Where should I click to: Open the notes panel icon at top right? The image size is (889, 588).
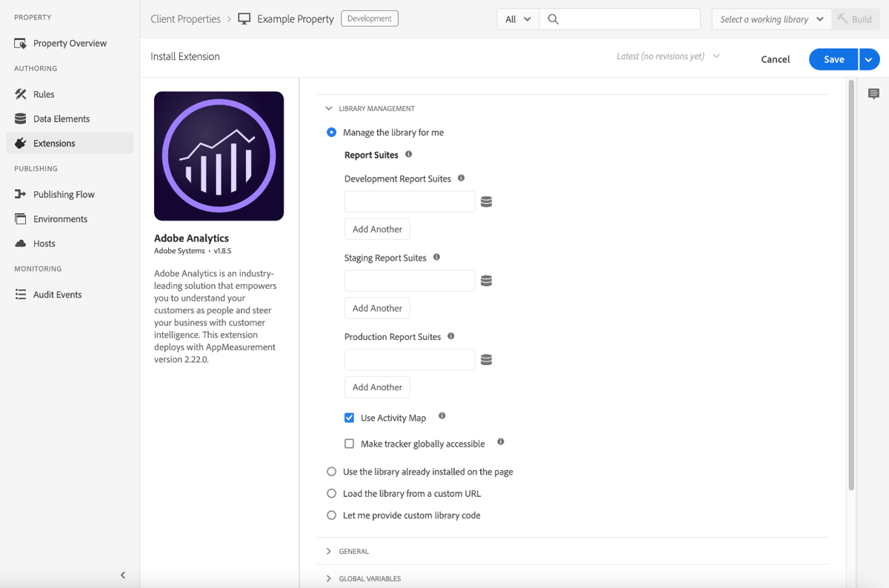point(873,93)
